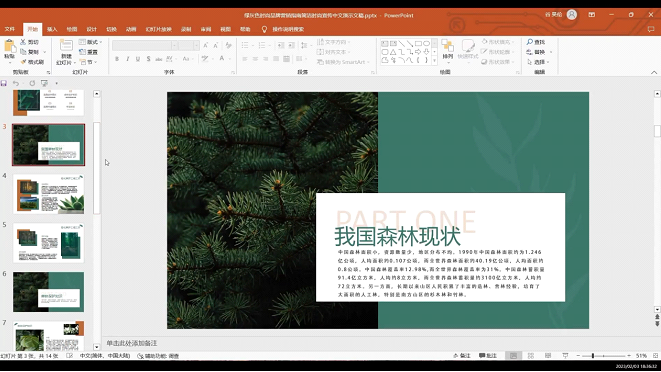Open the File (文件) tab

click(x=10, y=29)
